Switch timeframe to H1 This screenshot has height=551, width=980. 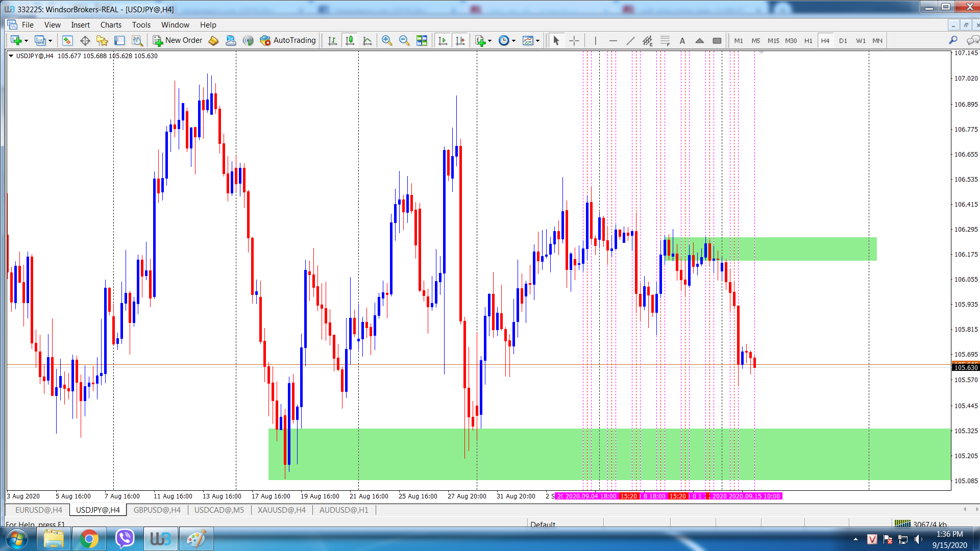(x=808, y=41)
